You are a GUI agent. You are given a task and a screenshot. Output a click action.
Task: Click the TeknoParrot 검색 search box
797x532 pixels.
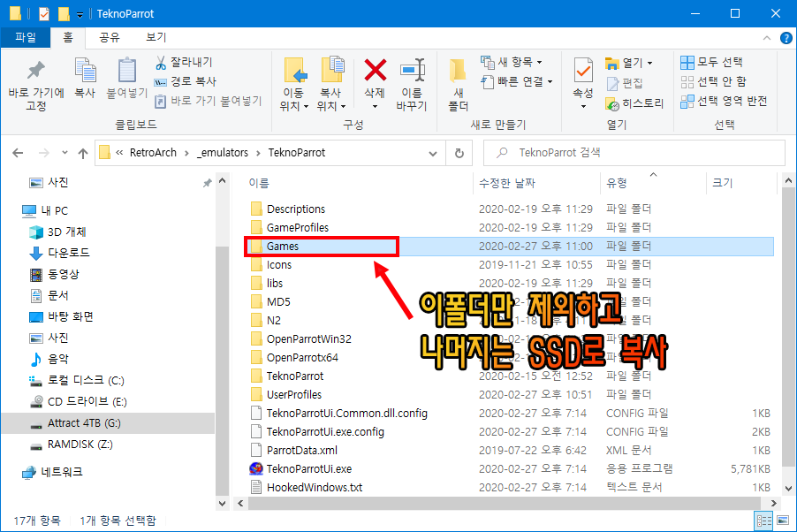point(634,153)
